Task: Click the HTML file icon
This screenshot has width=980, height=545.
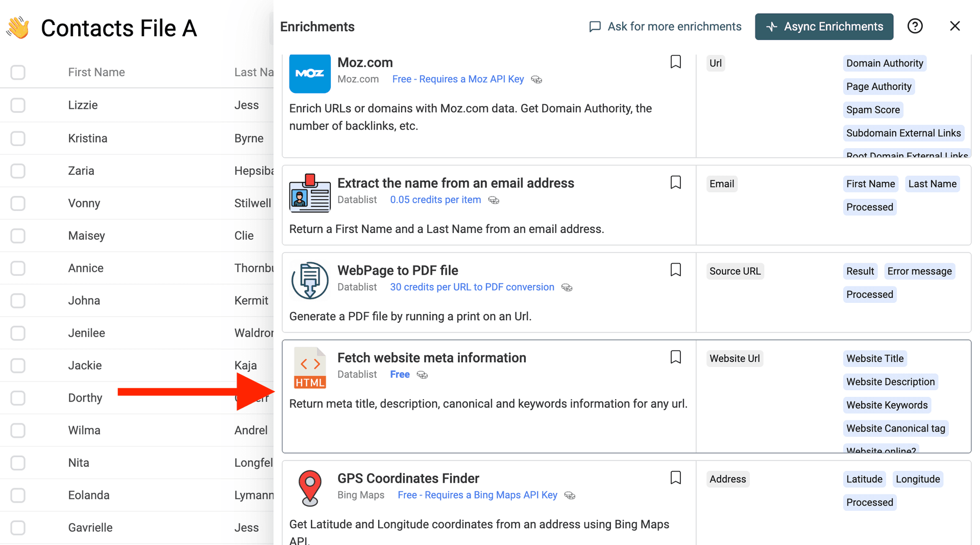Action: [x=310, y=368]
